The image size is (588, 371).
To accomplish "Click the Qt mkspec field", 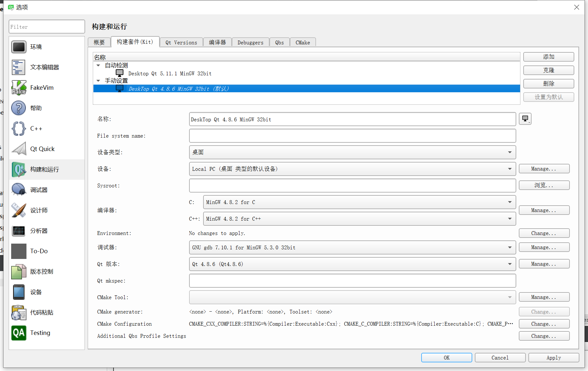I will pyautogui.click(x=352, y=281).
